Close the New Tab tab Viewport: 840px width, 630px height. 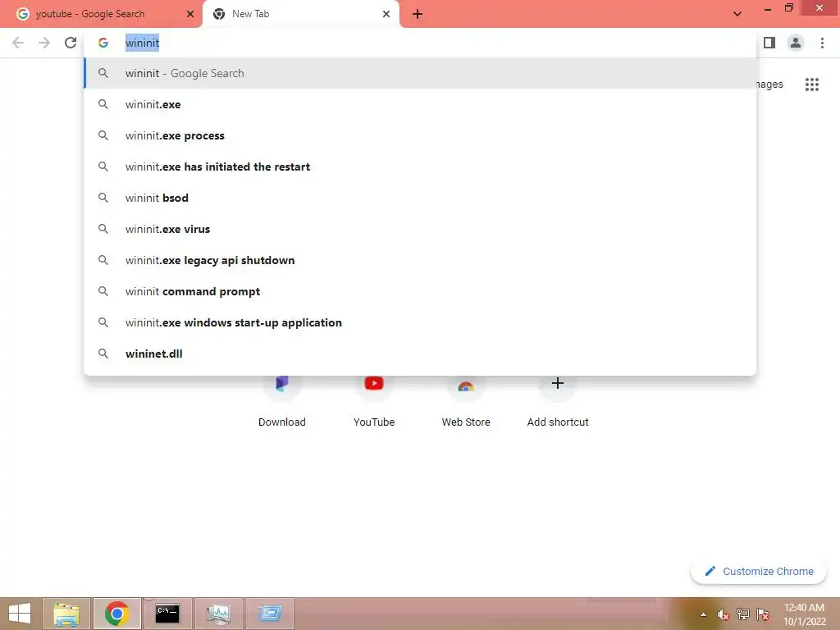tap(386, 14)
